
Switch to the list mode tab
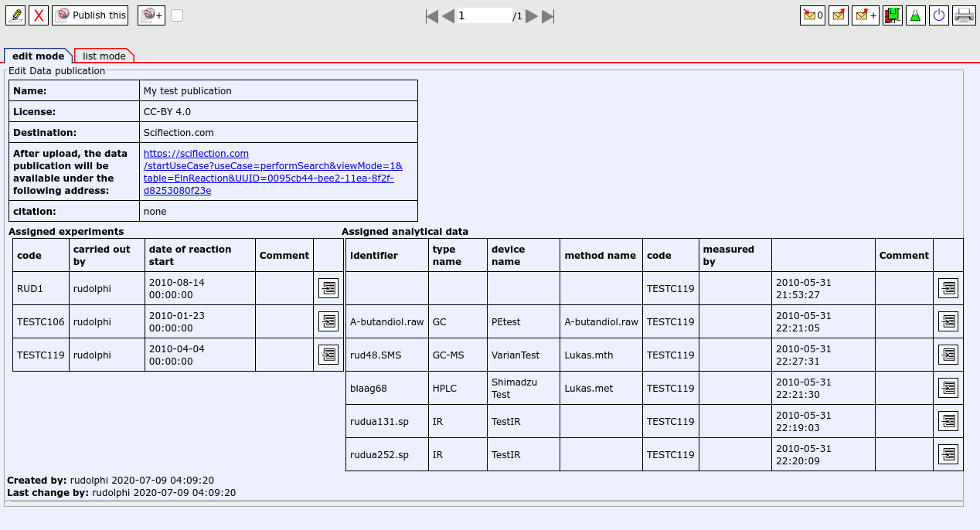click(104, 56)
